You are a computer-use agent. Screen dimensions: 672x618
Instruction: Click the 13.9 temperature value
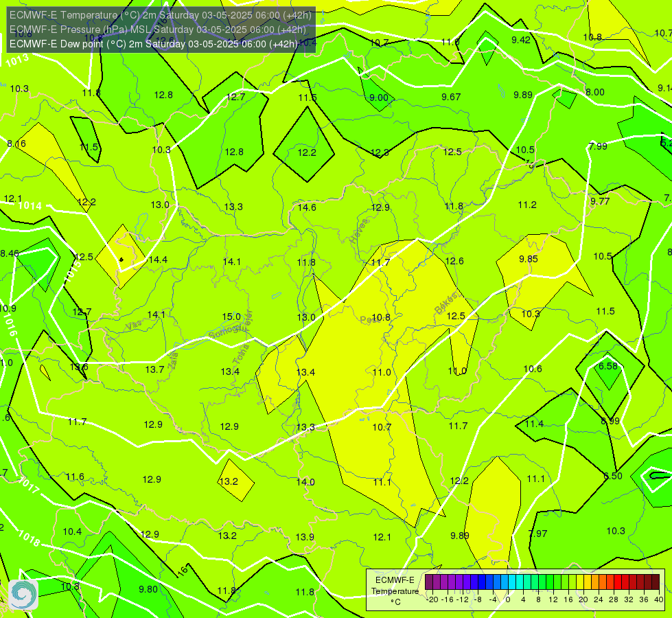pyautogui.click(x=305, y=537)
